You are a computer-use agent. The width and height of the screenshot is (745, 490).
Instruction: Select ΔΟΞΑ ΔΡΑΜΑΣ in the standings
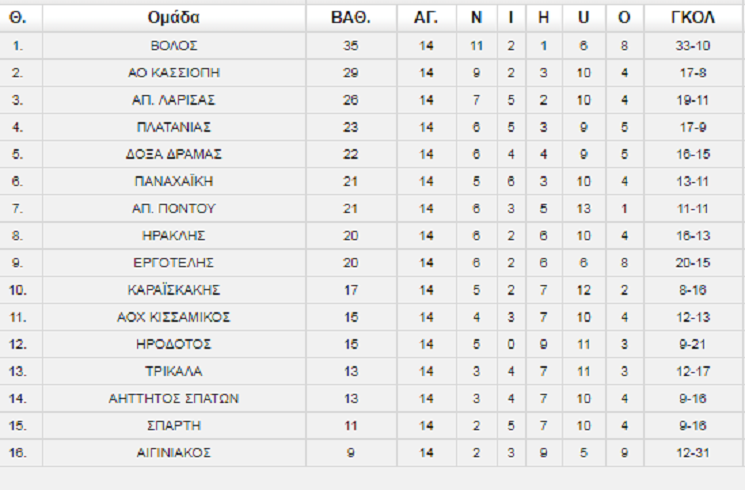[174, 154]
